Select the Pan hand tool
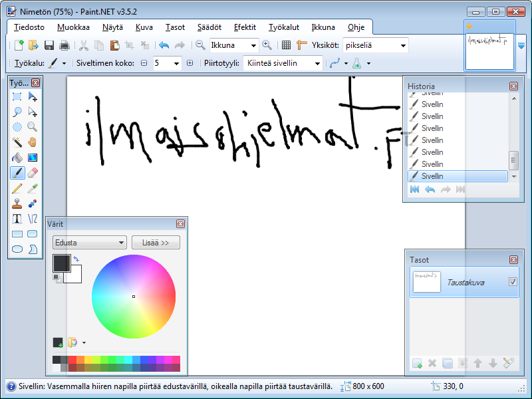This screenshot has height=399, width=532. point(33,142)
